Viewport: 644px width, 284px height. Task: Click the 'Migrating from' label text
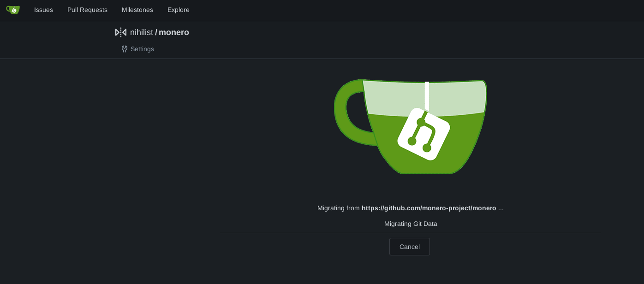[x=338, y=208]
